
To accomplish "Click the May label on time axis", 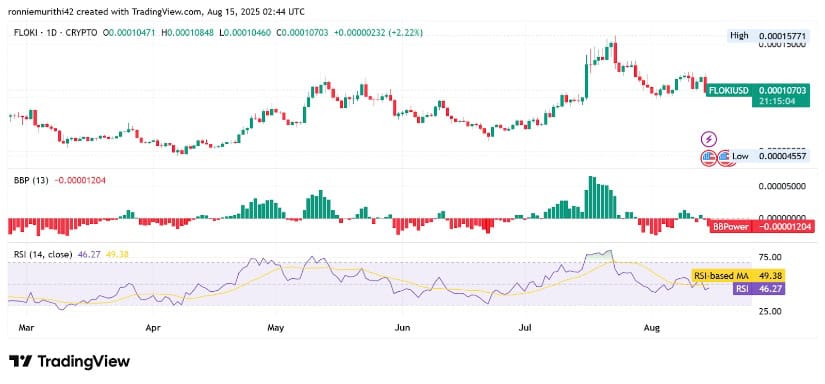I will (276, 328).
